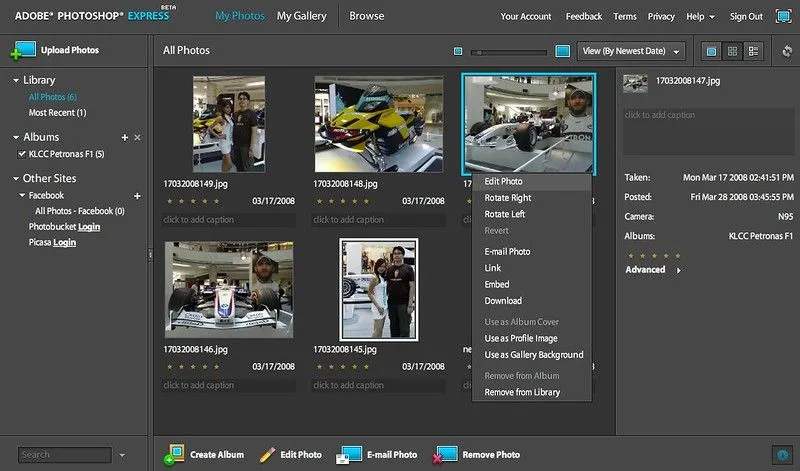Select the 17032008146.jpg thumbnail
This screenshot has width=800, height=471.
tap(229, 289)
